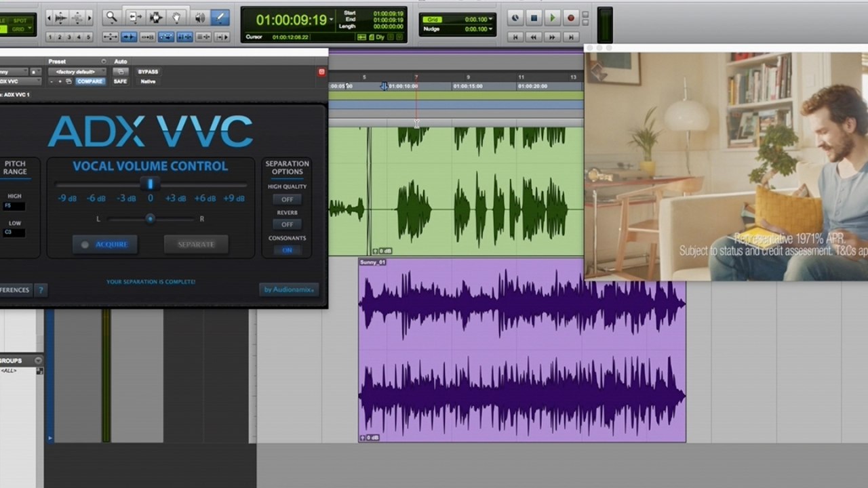The height and width of the screenshot is (488, 868).
Task: Turn off Consonants separation option
Action: point(288,250)
